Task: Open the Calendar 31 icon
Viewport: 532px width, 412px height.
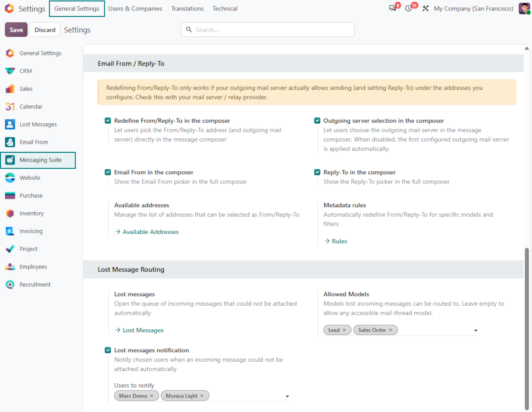Action: [10, 106]
